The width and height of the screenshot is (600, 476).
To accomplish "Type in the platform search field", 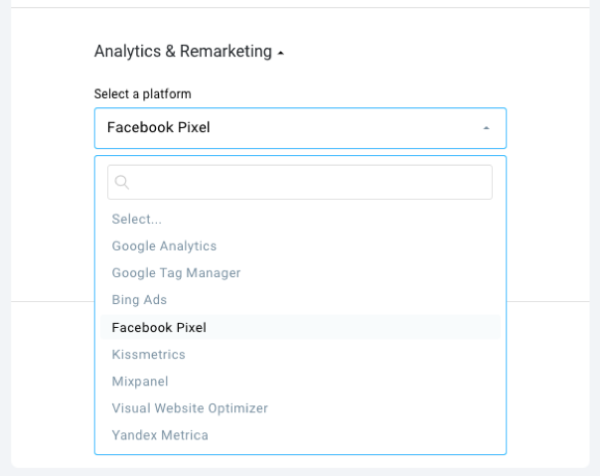I will 310,182.
